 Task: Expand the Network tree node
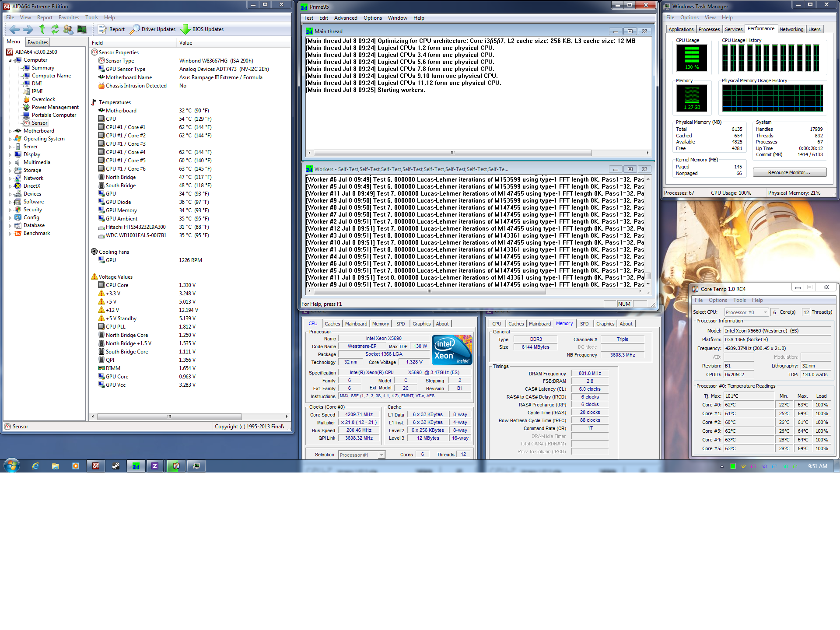10,178
